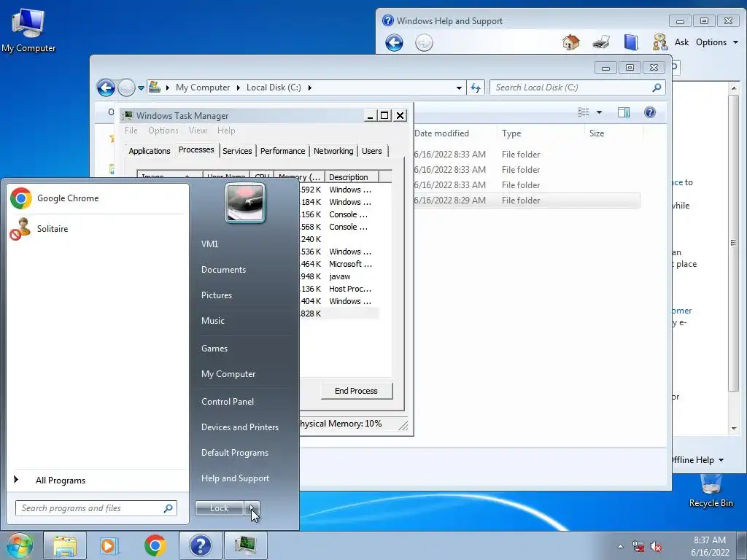
Task: Open Windows Explorer from the taskbar
Action: coord(65,545)
